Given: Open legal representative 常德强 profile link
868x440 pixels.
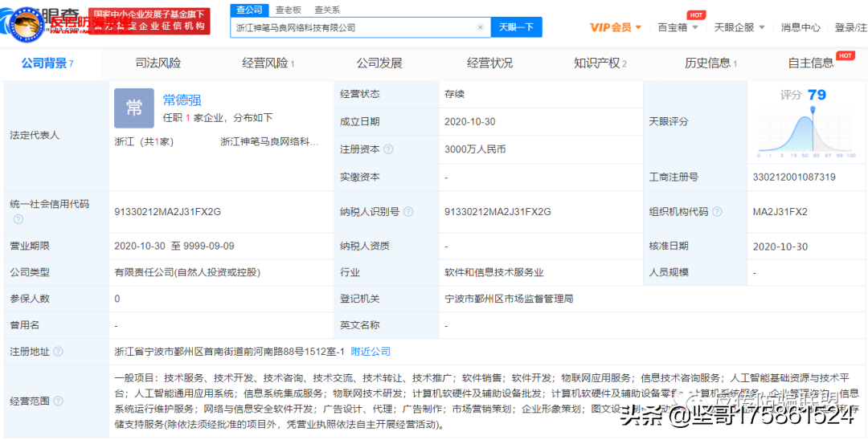Looking at the screenshot, I should [182, 100].
